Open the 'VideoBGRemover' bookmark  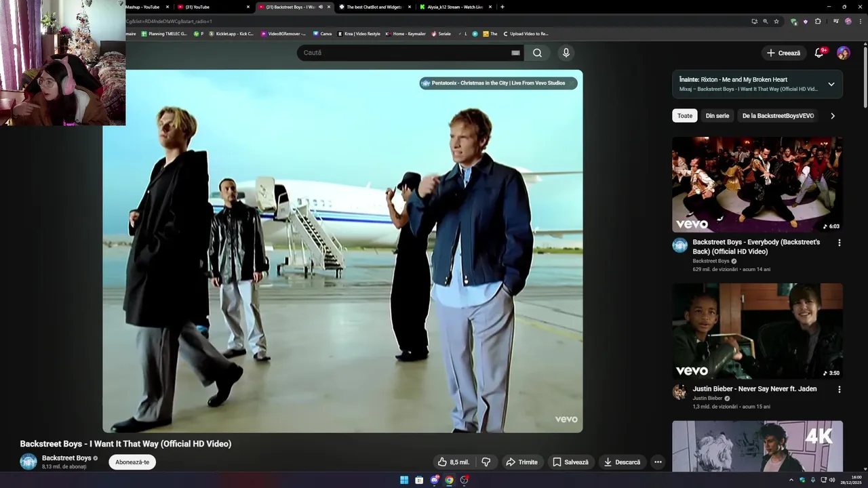(x=283, y=33)
